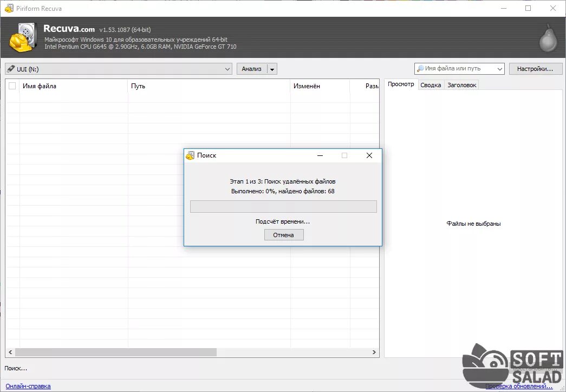Viewport: 566px width, 392px height.
Task: Minimize the Поиск dialog
Action: pos(320,155)
